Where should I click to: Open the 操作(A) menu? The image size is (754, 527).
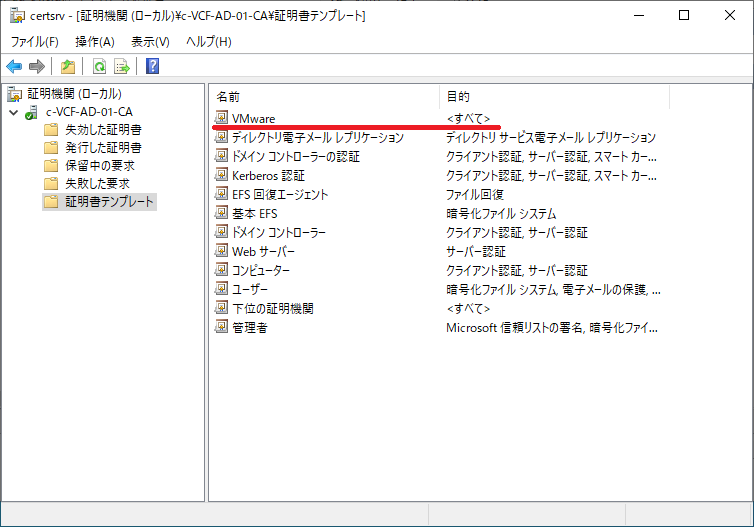tap(95, 42)
